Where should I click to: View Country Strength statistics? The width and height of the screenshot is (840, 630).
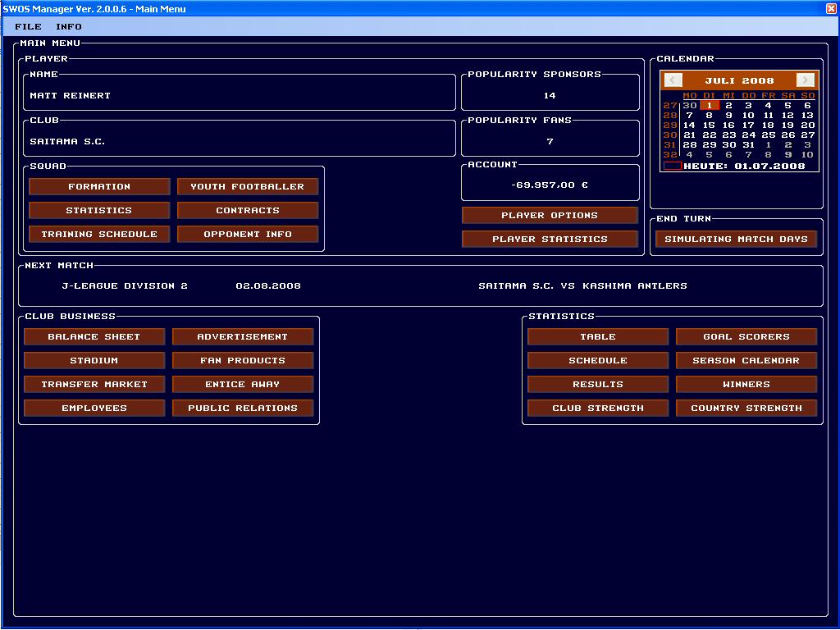[746, 409]
